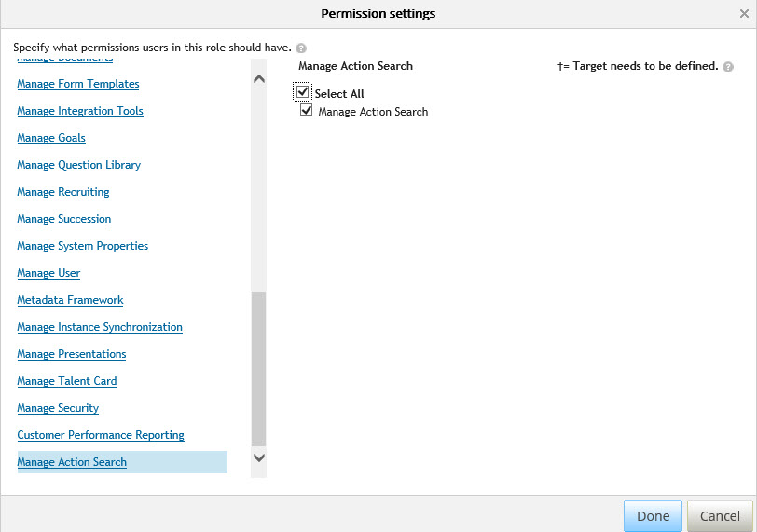The height and width of the screenshot is (532, 757).
Task: Close the Permission settings dialog
Action: point(744,13)
